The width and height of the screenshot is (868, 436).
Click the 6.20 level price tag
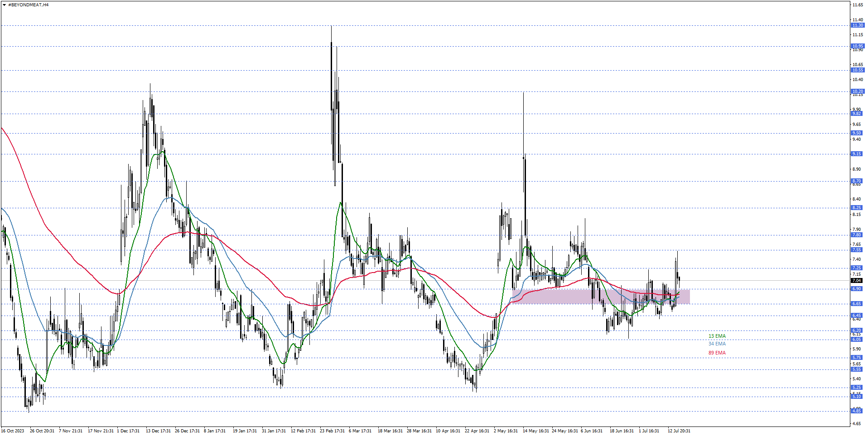pyautogui.click(x=857, y=331)
